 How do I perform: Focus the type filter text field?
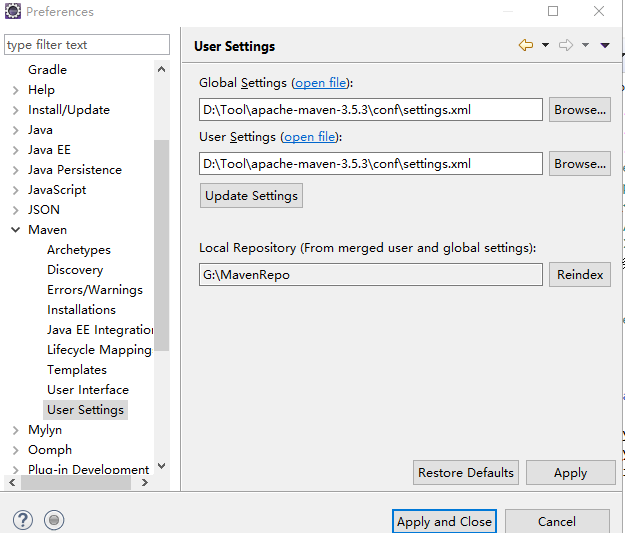click(x=87, y=45)
